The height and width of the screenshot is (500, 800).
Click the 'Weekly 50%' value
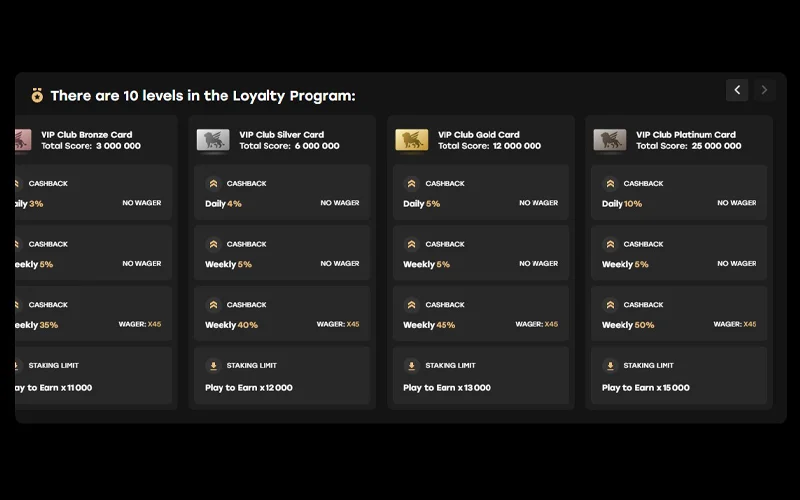[628, 325]
